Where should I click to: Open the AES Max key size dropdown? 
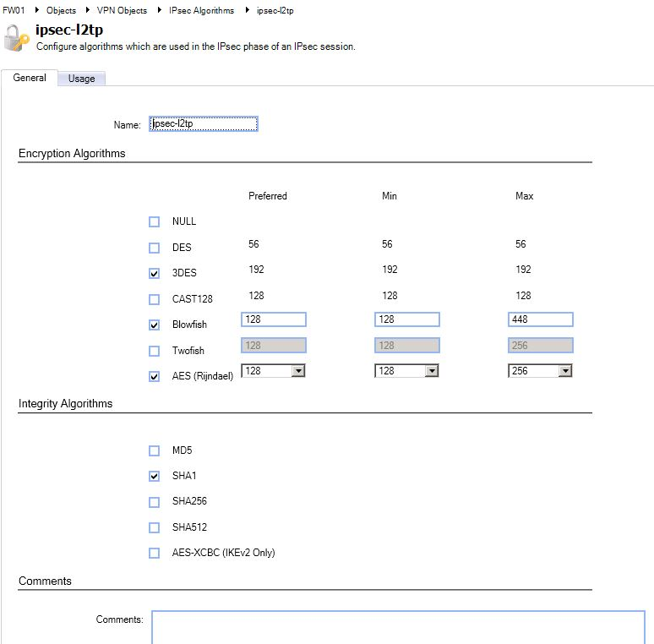[x=564, y=371]
